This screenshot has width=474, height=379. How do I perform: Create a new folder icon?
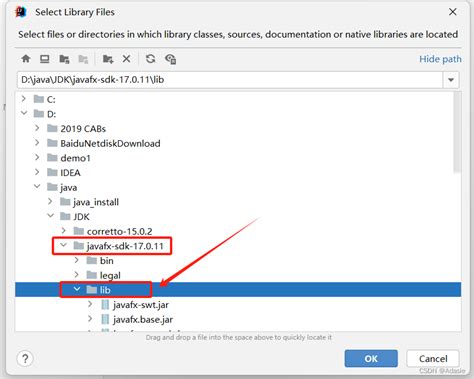click(x=108, y=59)
